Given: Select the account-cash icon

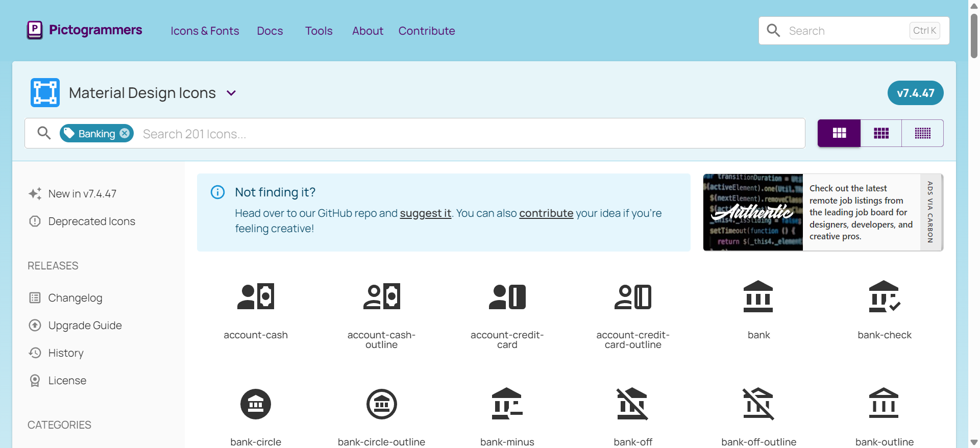Looking at the screenshot, I should pos(256,297).
